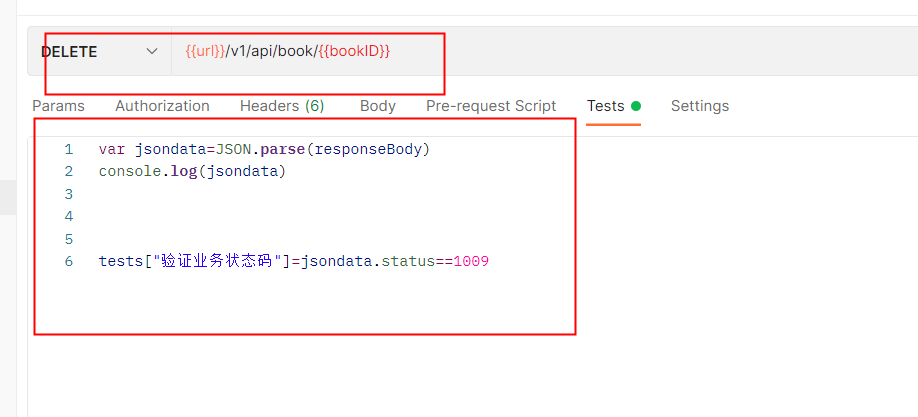Select the Headers (6) tab

click(282, 106)
